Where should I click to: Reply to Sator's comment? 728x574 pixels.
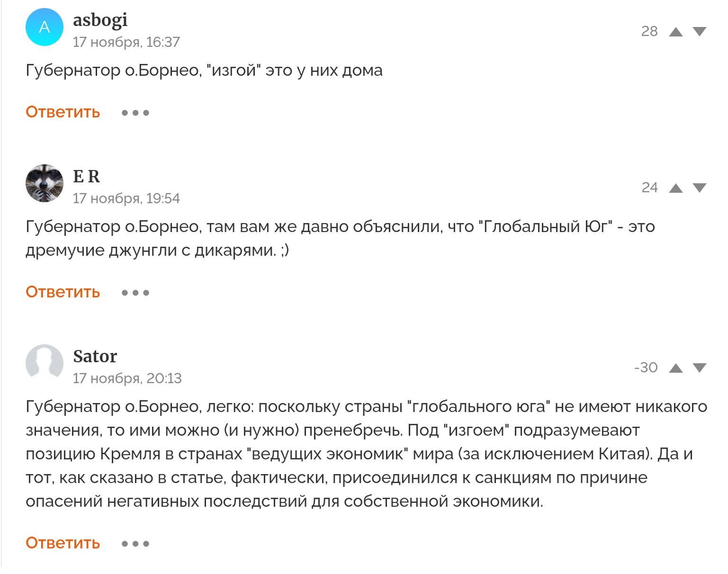[63, 543]
